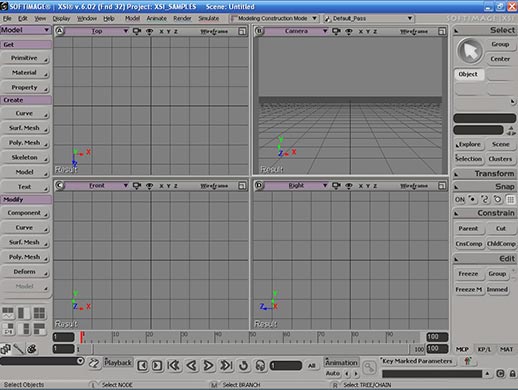Screen dimensions: 518x390
Task: Click the Deform button
Action: 26,272
